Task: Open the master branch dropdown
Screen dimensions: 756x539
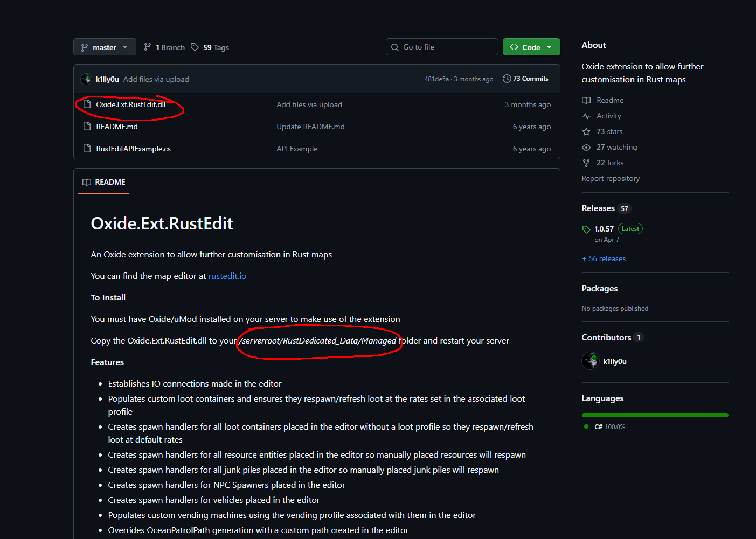Action: click(x=105, y=47)
